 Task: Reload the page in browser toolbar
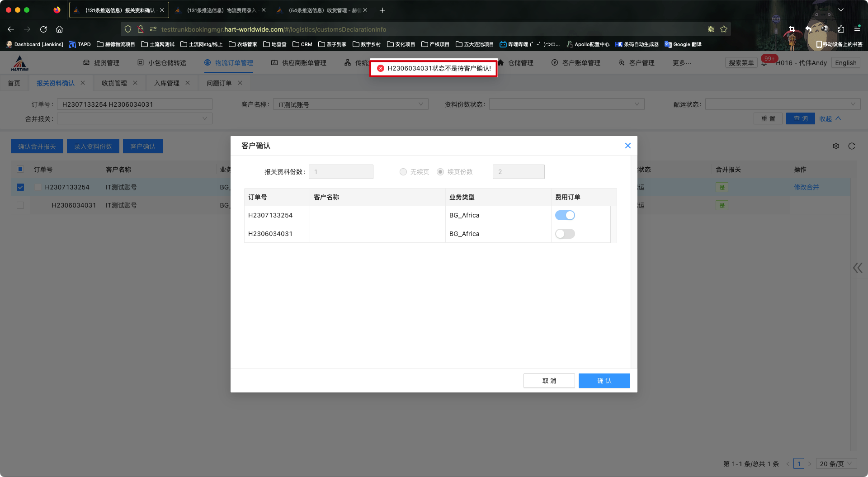pyautogui.click(x=43, y=29)
